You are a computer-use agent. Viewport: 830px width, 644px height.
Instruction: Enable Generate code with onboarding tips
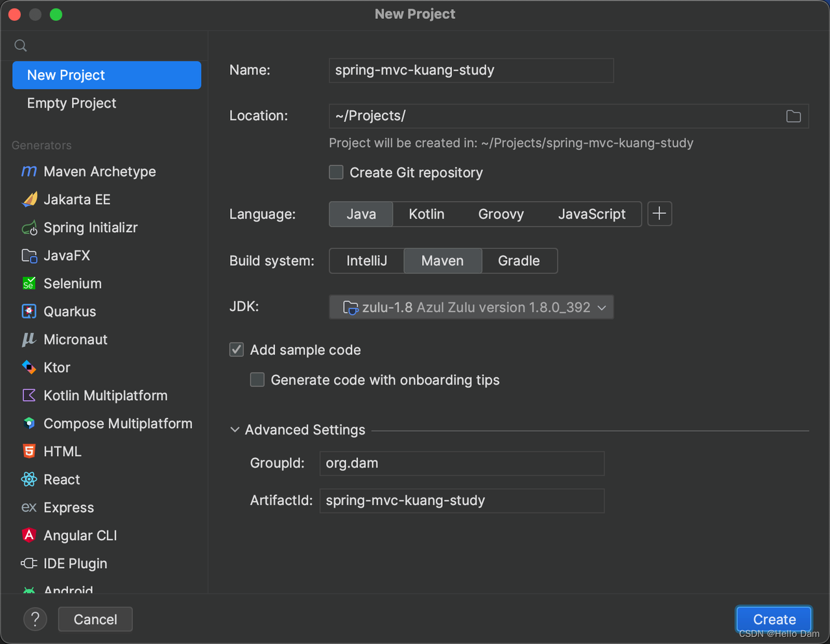[x=257, y=379]
